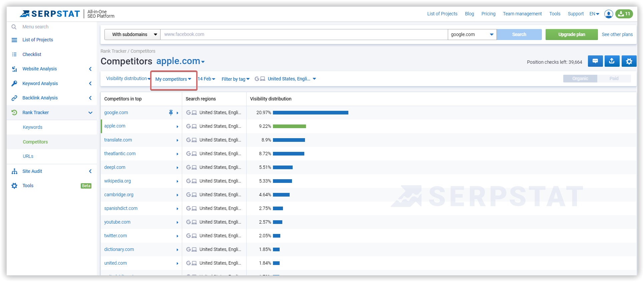Click the blue Search button
Image resolution: width=644 pixels, height=282 pixels.
pyautogui.click(x=519, y=34)
